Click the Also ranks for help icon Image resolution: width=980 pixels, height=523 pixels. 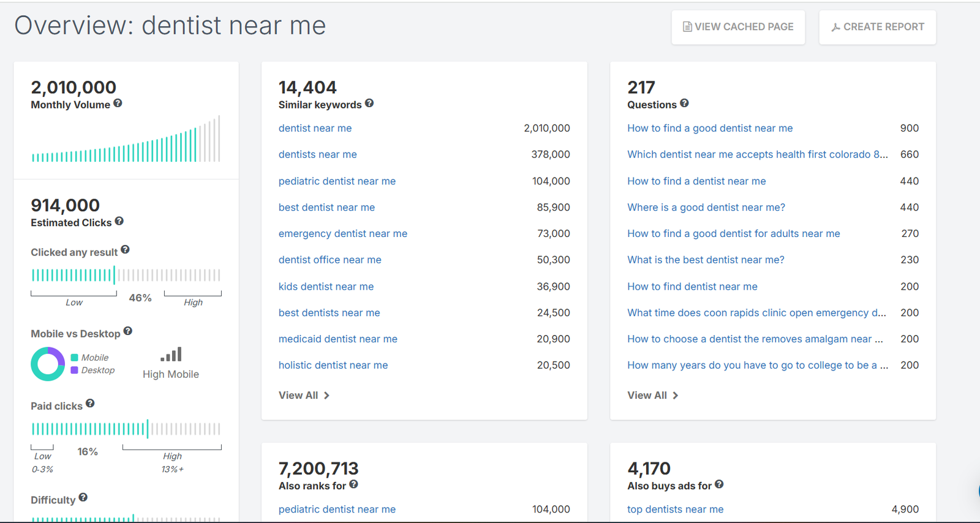pyautogui.click(x=353, y=484)
